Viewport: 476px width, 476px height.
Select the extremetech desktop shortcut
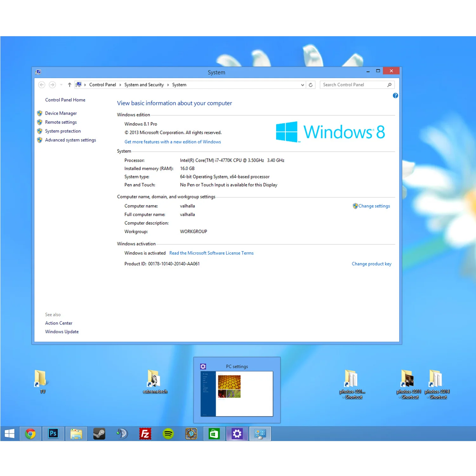pyautogui.click(x=155, y=382)
